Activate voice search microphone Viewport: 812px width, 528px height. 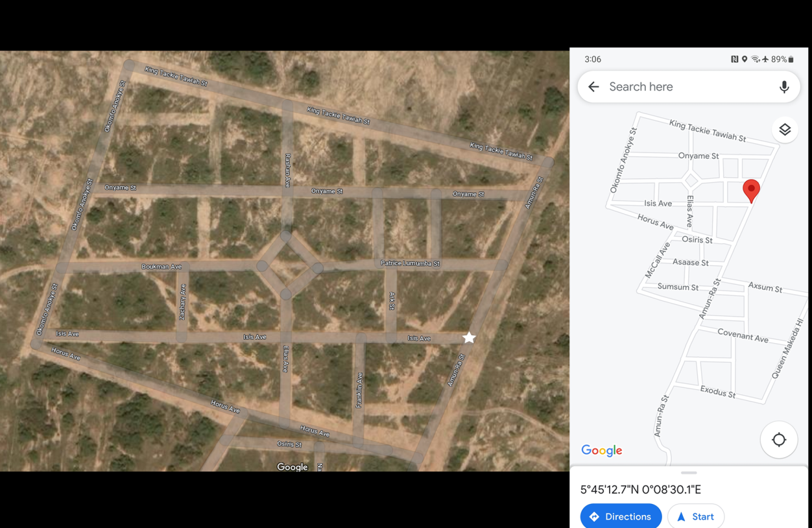pos(784,87)
